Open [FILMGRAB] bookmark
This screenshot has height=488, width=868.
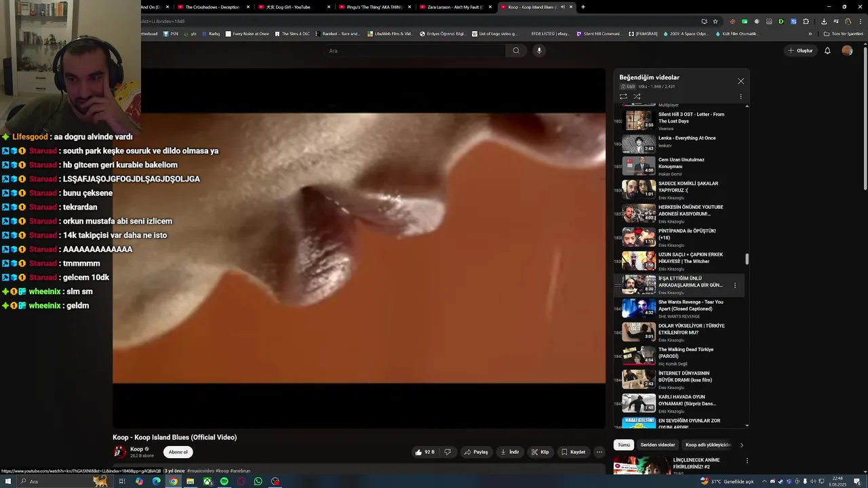(643, 33)
